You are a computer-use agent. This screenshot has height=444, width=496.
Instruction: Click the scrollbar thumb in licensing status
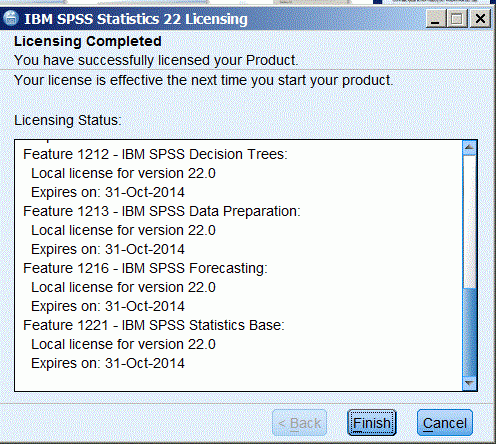tap(470, 332)
